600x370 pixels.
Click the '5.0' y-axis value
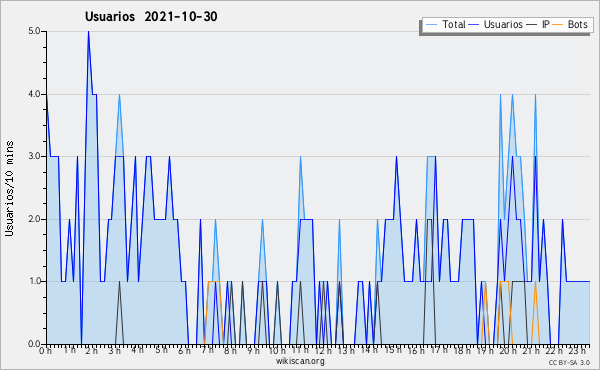pos(34,31)
